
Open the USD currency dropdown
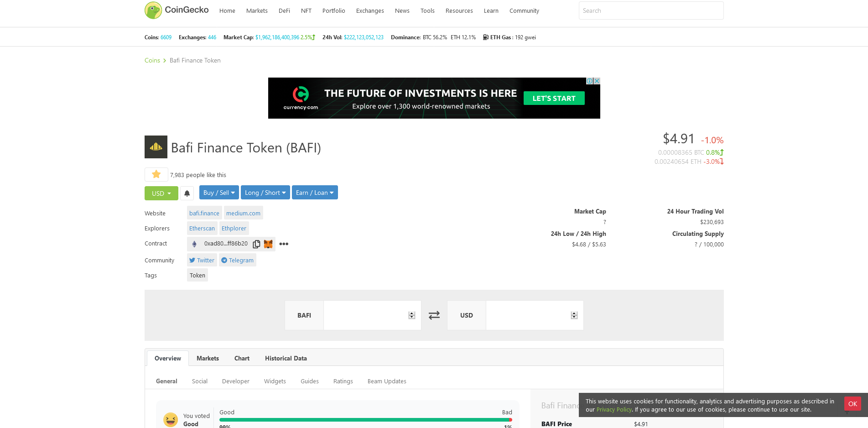[161, 193]
